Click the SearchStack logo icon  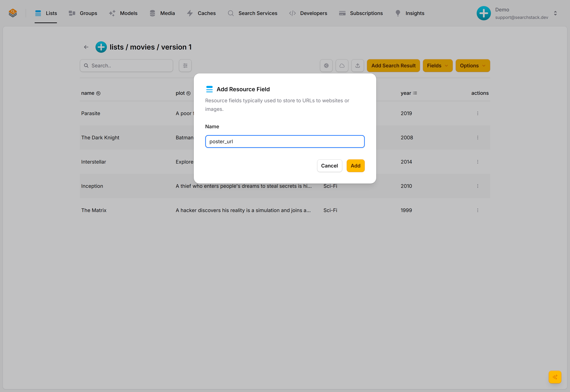(x=13, y=13)
